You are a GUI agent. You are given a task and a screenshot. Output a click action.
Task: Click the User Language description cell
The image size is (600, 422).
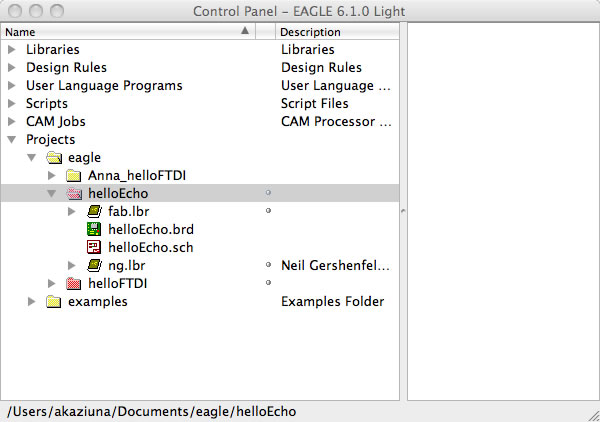coord(336,85)
